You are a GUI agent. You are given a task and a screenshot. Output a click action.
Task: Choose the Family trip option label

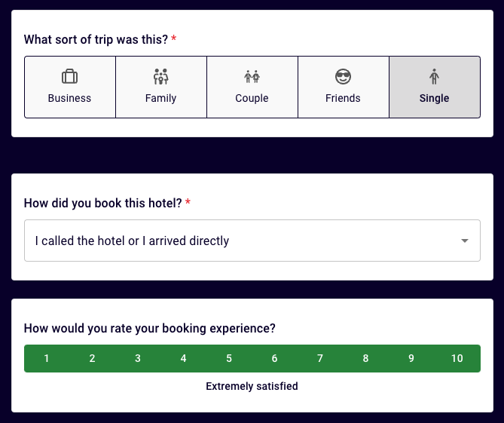[160, 98]
